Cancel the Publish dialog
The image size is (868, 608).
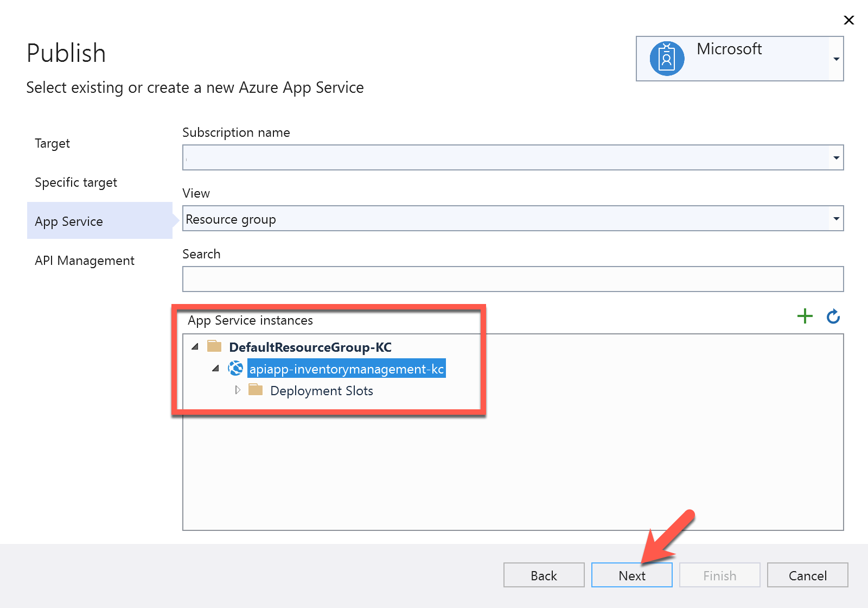807,575
